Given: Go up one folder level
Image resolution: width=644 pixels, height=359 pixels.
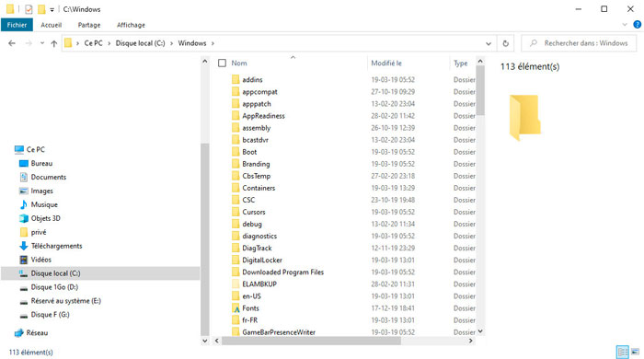Looking at the screenshot, I should [x=53, y=43].
